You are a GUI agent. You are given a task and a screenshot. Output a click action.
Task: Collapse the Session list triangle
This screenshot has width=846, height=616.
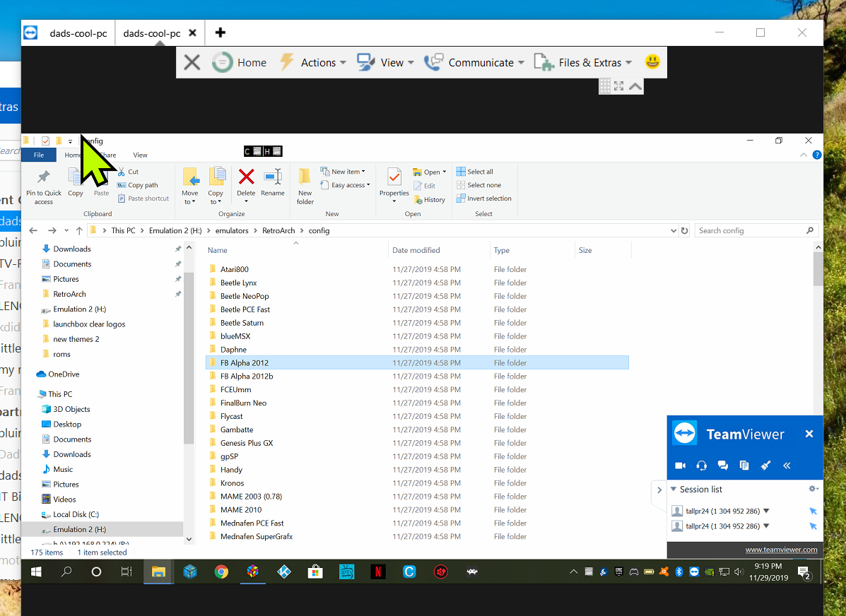[x=674, y=490]
